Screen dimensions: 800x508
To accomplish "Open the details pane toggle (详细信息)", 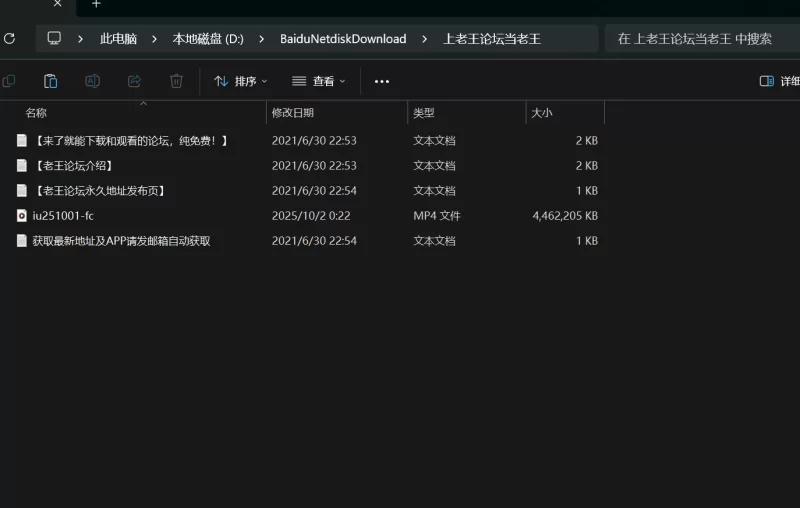I will pos(779,81).
